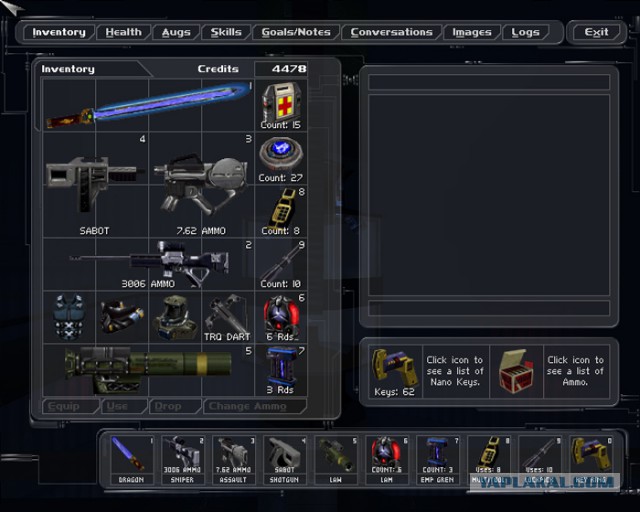The width and height of the screenshot is (640, 512).
Task: Click the nano key ring icon
Action: point(395,372)
